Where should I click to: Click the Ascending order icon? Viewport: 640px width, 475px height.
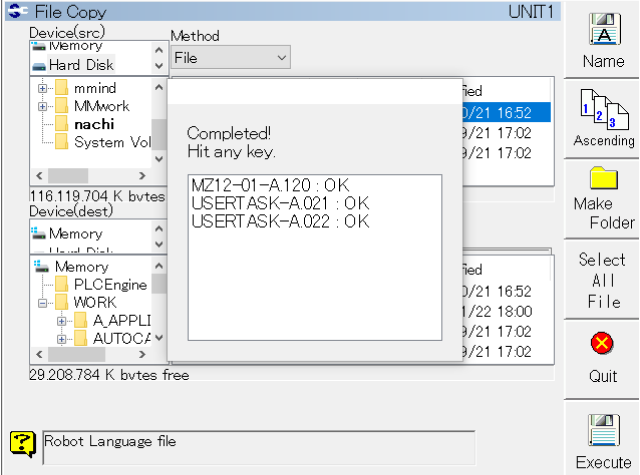603,107
